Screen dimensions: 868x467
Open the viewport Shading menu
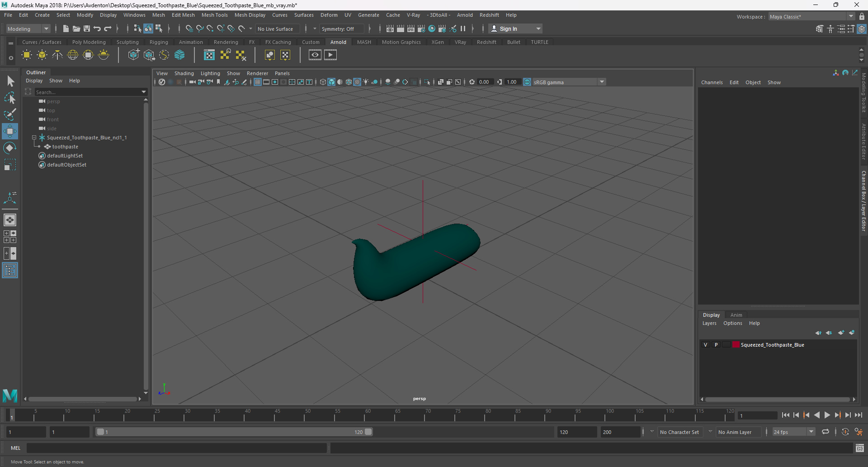click(184, 73)
